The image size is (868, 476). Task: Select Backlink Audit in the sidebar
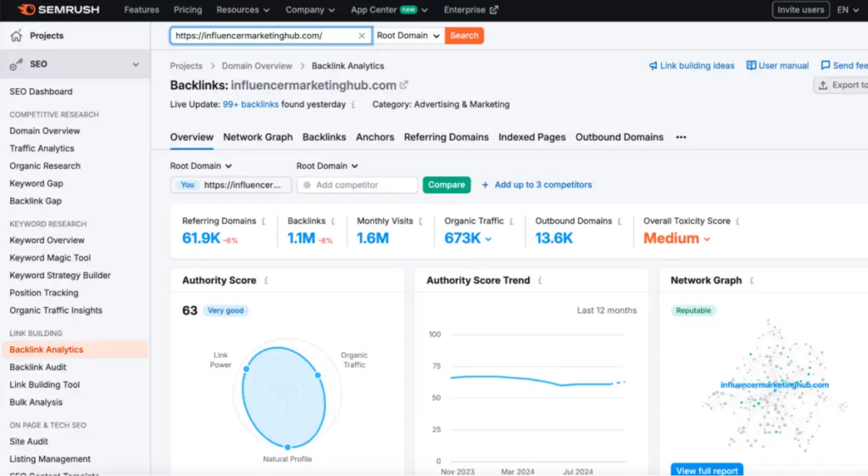38,367
